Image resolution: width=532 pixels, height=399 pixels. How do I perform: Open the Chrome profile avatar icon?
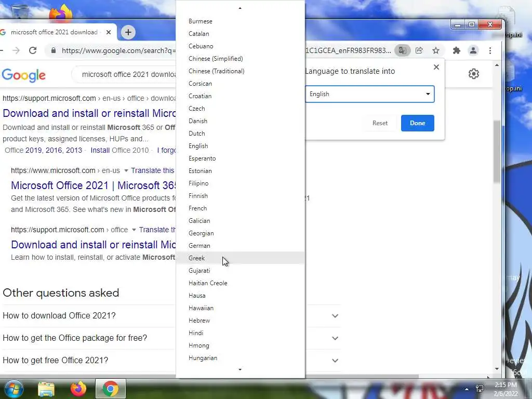coord(473,50)
